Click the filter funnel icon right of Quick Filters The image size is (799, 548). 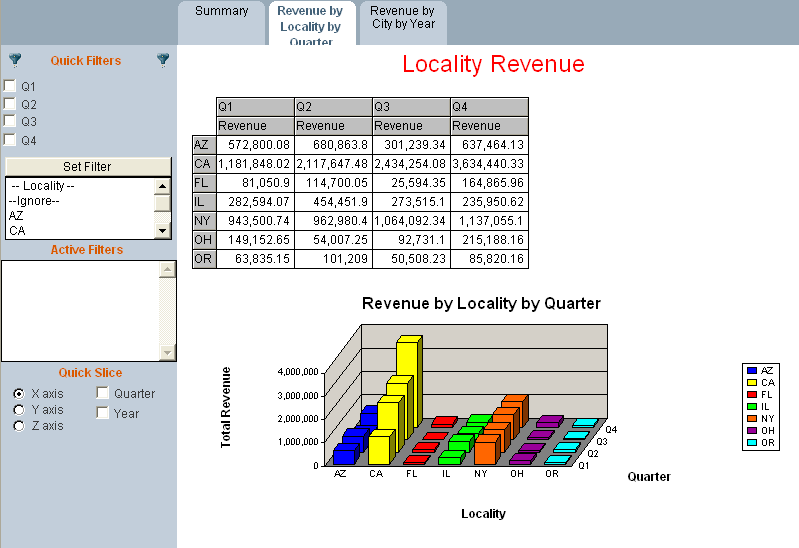163,60
